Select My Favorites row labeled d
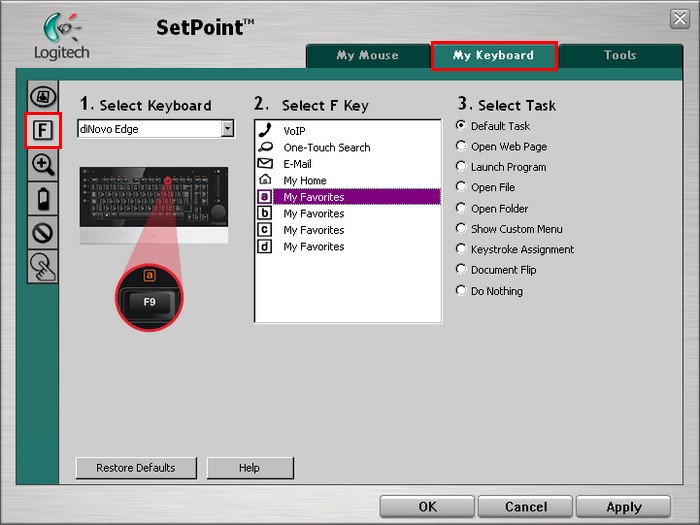Viewport: 700px width, 525px height. 348,246
